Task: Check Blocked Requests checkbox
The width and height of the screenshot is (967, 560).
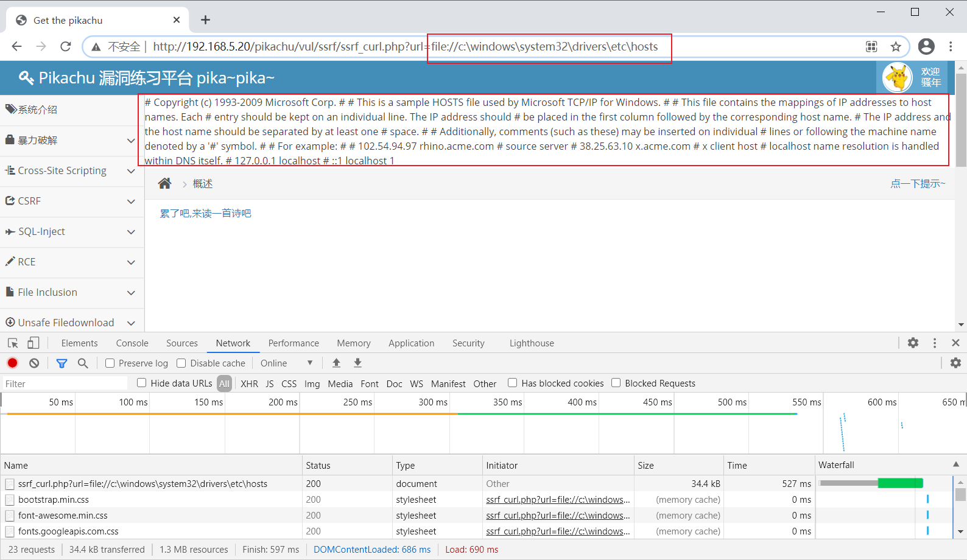Action: [616, 383]
